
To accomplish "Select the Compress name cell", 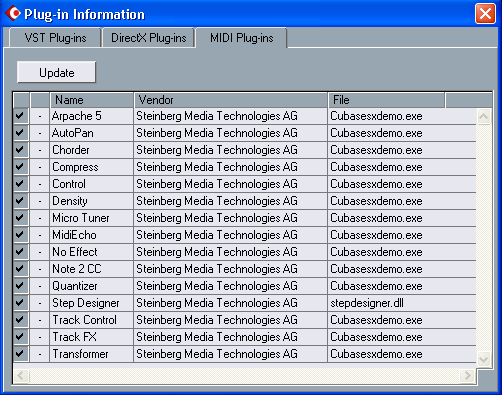I will pos(92,167).
